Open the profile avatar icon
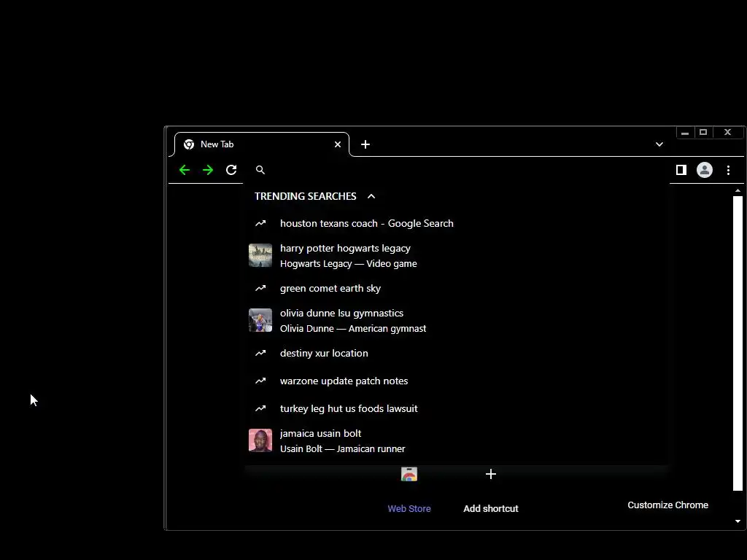 [x=705, y=170]
